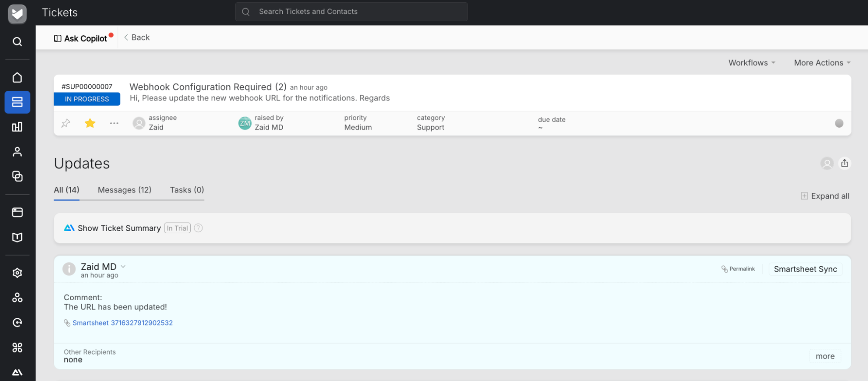868x381 pixels.
Task: Click the help question mark near In Trial
Action: coord(198,228)
